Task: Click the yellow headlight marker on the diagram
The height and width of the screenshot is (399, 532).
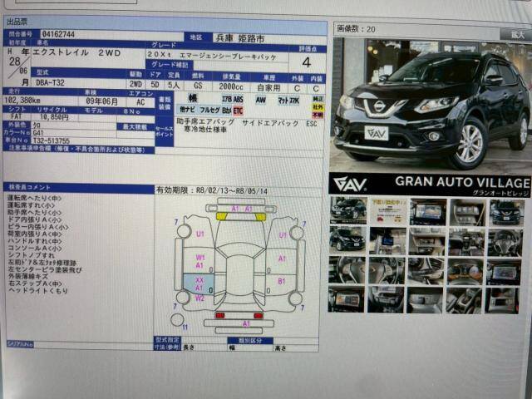Action: (222, 216)
